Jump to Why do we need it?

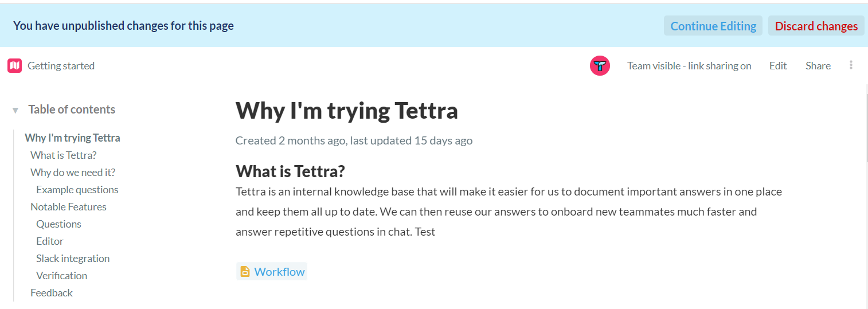click(x=73, y=173)
